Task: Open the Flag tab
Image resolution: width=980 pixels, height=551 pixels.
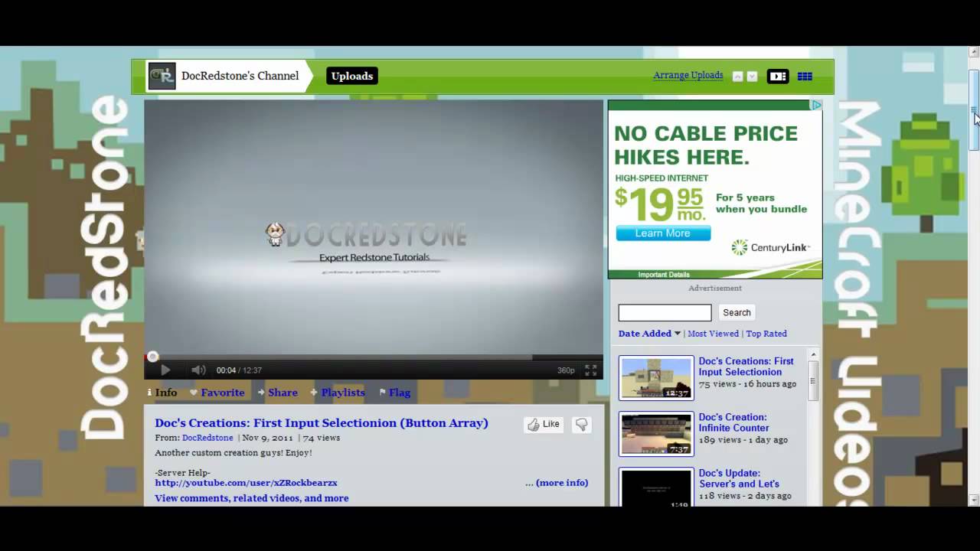Action: (x=395, y=393)
